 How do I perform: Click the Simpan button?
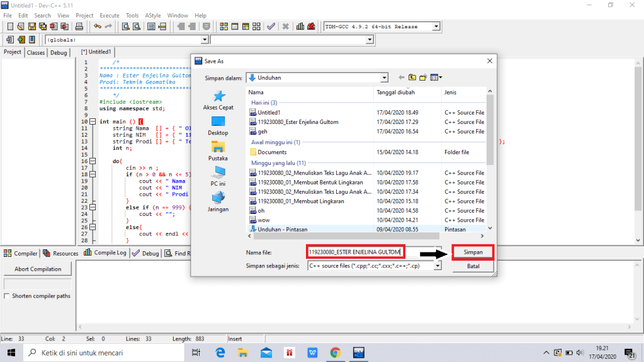(473, 252)
